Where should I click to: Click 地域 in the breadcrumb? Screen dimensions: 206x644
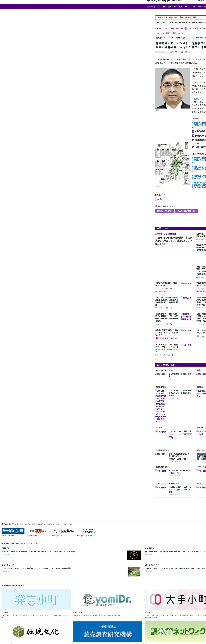[x=163, y=33]
